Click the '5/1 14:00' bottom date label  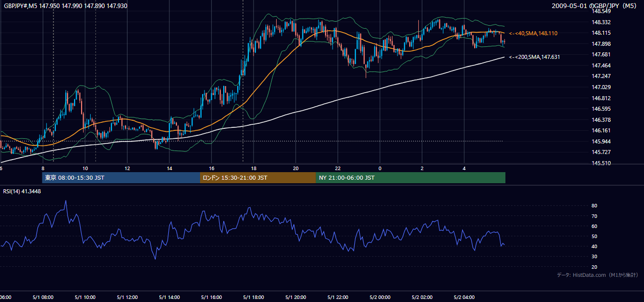point(169,297)
